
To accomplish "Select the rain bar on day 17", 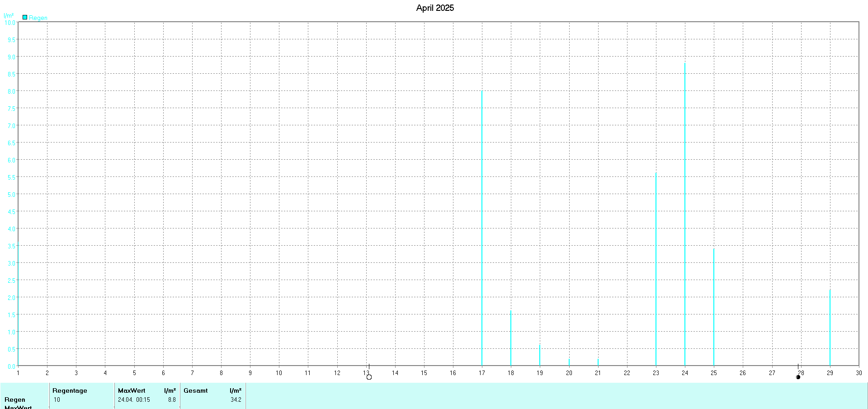I will click(482, 228).
